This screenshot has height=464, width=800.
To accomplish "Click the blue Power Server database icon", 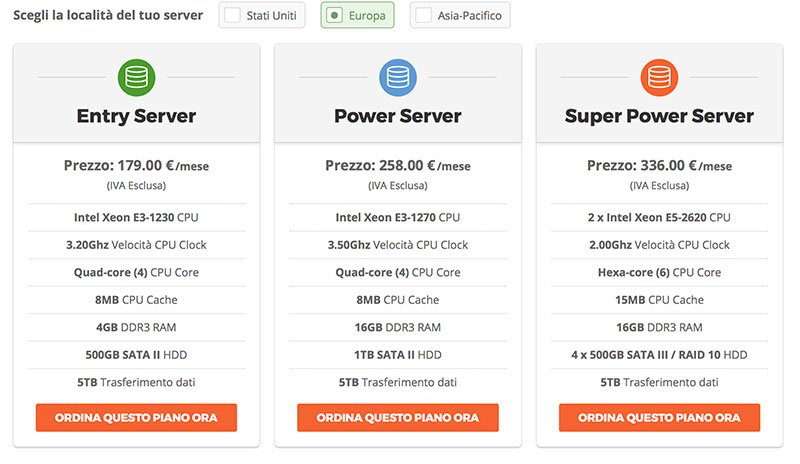I will [x=398, y=78].
